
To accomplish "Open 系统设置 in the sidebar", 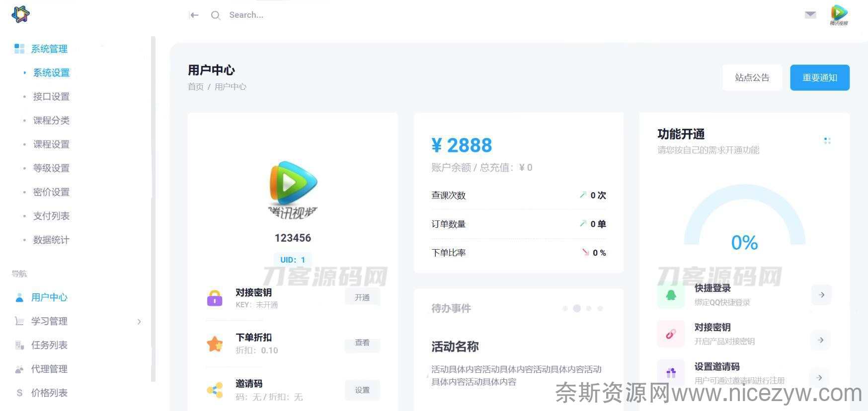I will [51, 72].
